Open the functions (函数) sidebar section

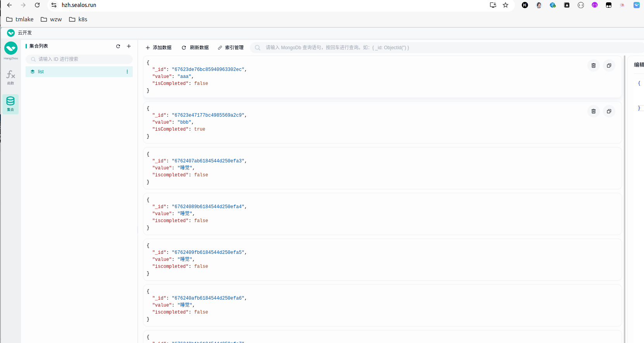[10, 77]
